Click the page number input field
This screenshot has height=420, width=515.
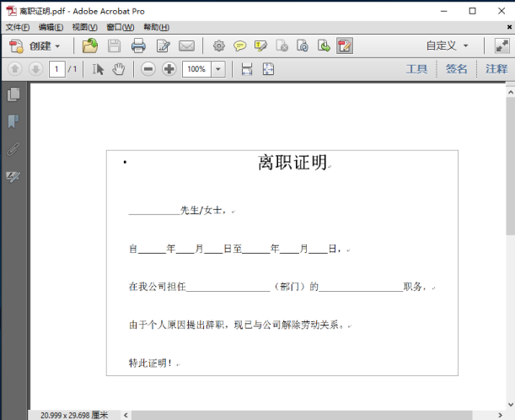tap(56, 69)
